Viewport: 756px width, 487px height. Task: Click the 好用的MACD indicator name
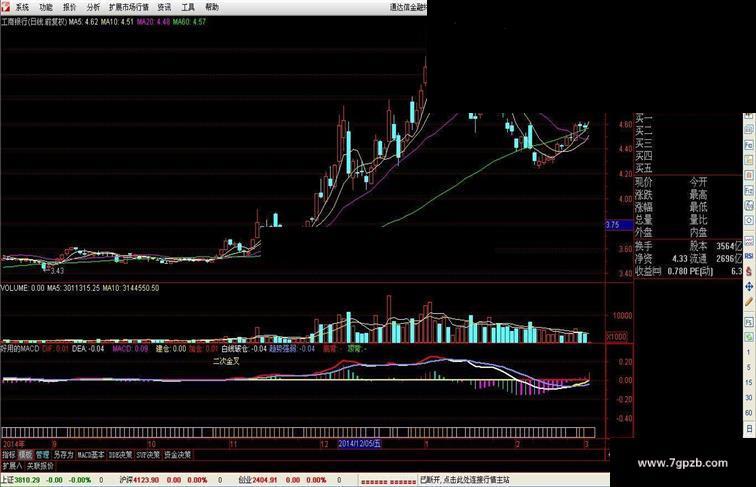pos(20,348)
